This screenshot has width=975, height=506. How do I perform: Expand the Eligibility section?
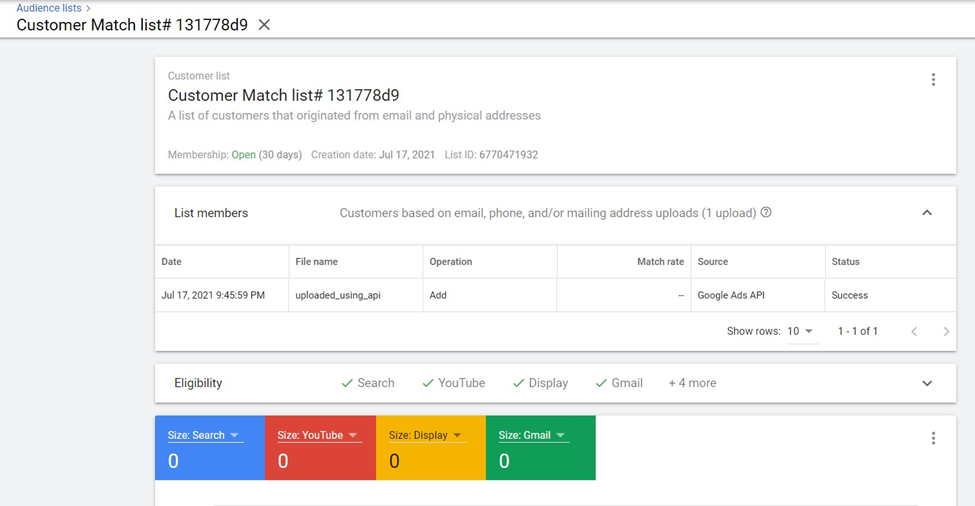point(927,383)
